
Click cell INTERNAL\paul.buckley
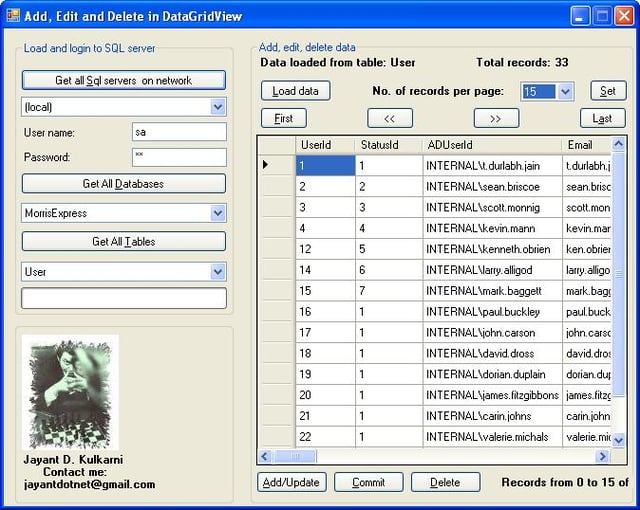click(492, 311)
